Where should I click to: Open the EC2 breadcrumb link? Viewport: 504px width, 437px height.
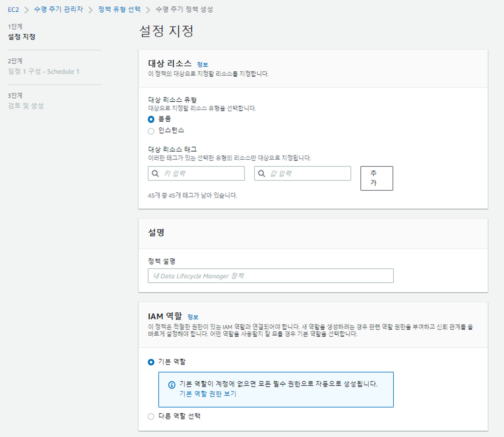(x=13, y=10)
